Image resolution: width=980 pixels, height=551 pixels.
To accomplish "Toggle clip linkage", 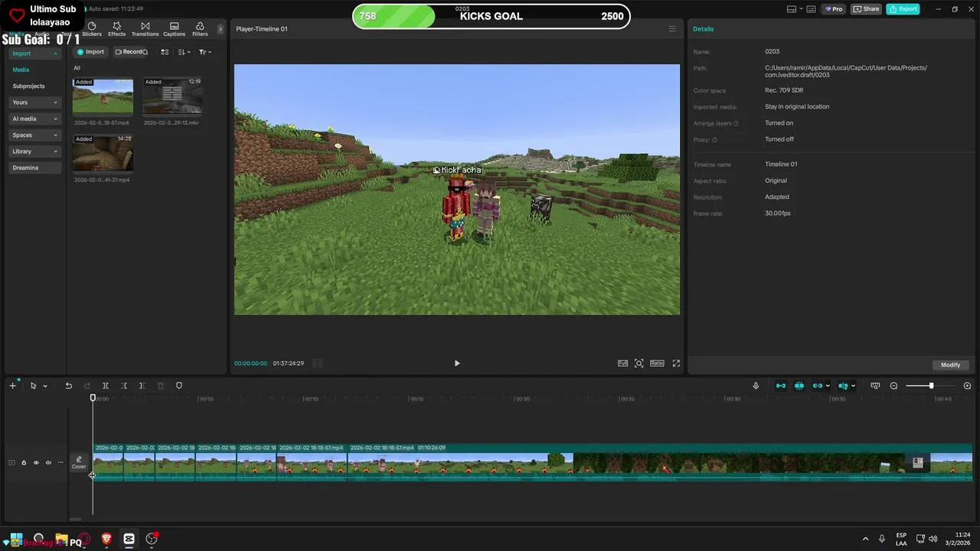I will 818,386.
